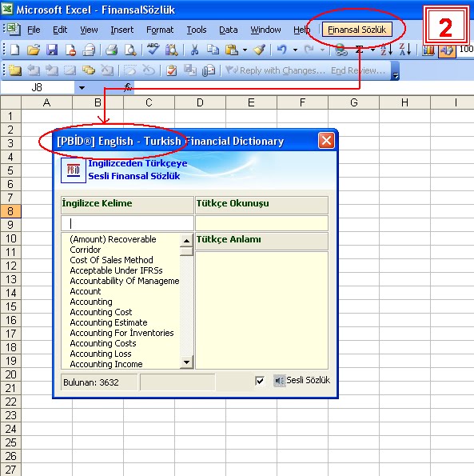Click the Name Box showing J8

click(x=38, y=88)
